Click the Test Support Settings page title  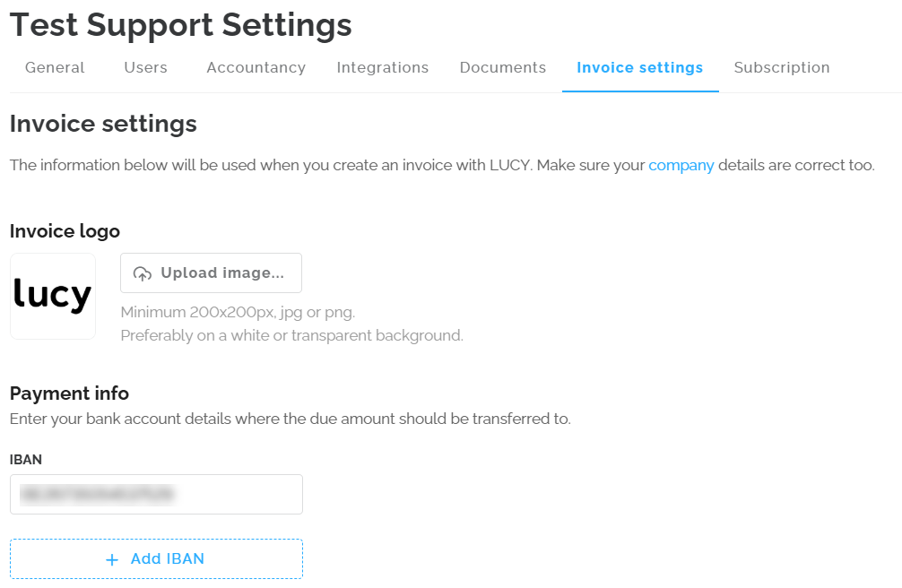[181, 25]
